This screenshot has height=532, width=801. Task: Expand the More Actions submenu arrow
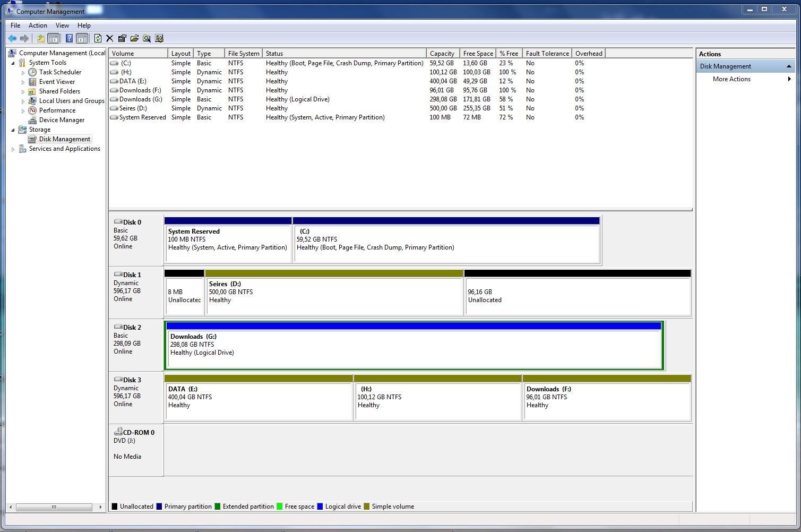789,79
